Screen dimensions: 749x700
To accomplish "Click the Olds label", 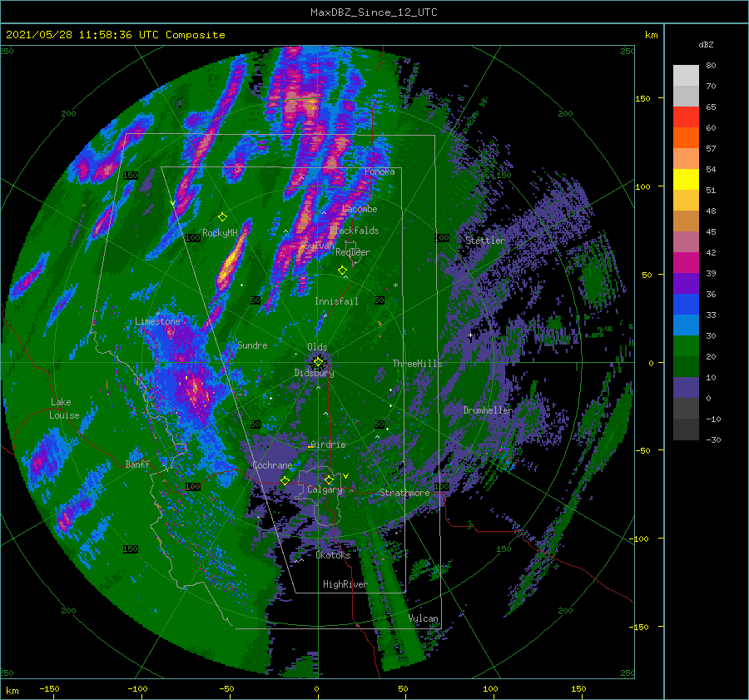I will [317, 347].
